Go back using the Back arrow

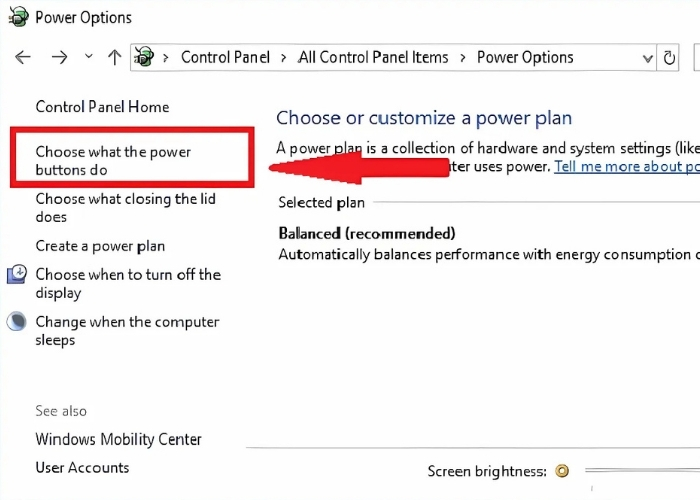23,57
